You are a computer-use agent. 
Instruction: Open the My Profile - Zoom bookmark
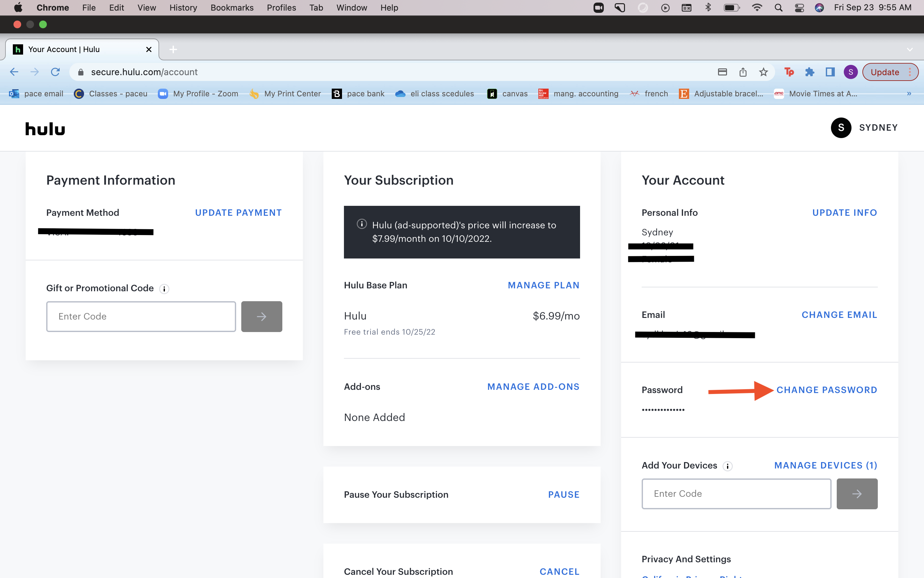tap(199, 94)
